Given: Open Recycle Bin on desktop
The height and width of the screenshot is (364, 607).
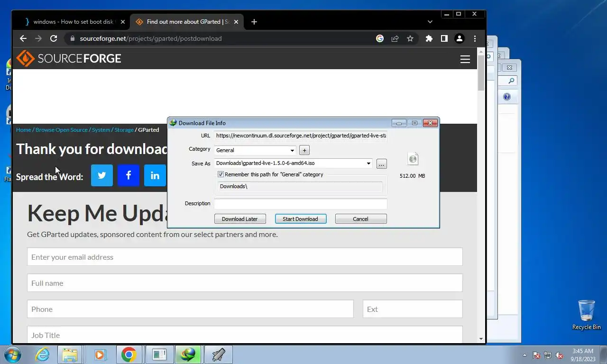Looking at the screenshot, I should click(x=587, y=315).
